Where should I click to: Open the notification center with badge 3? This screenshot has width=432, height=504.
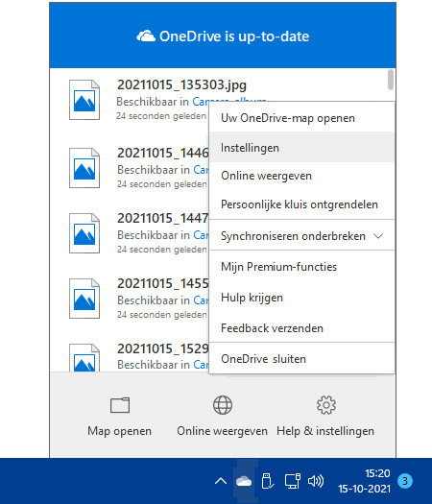(405, 481)
